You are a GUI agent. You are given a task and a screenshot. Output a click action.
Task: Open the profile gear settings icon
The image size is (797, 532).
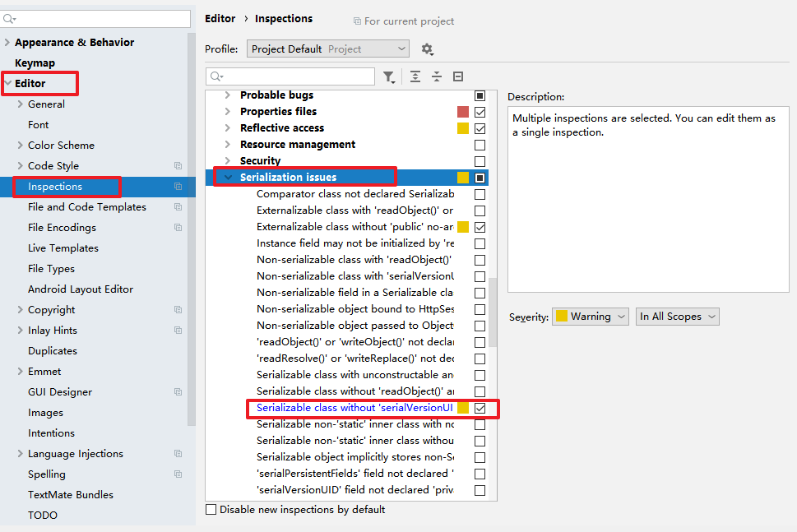click(427, 49)
